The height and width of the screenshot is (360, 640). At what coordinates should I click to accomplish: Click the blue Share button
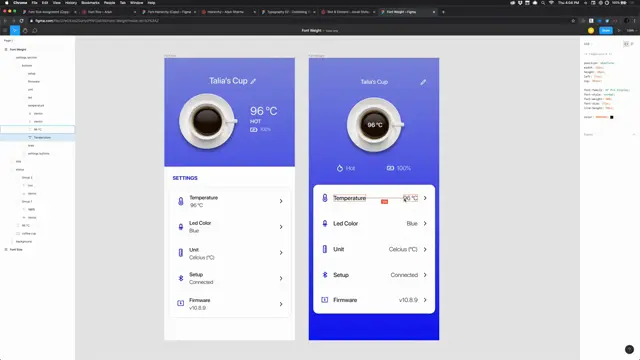point(606,30)
